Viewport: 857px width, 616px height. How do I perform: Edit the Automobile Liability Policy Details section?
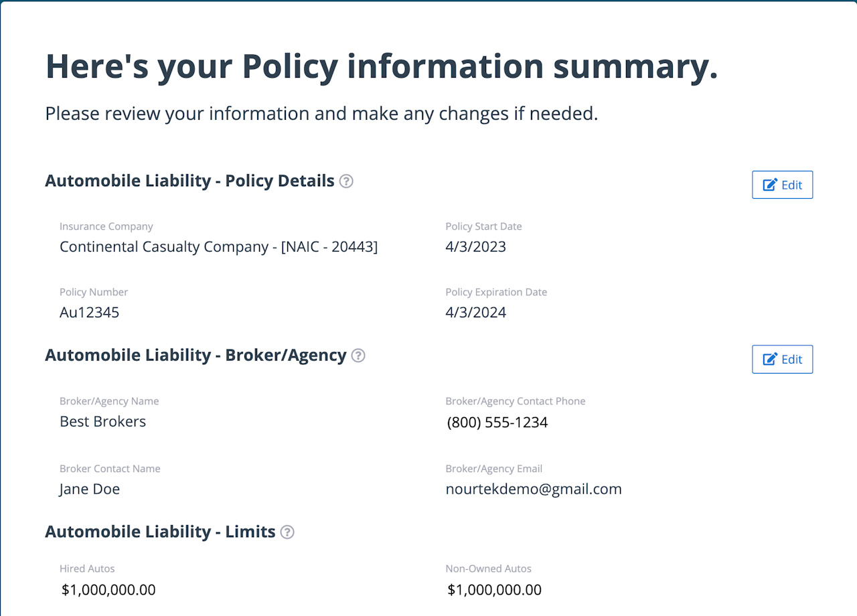tap(782, 185)
